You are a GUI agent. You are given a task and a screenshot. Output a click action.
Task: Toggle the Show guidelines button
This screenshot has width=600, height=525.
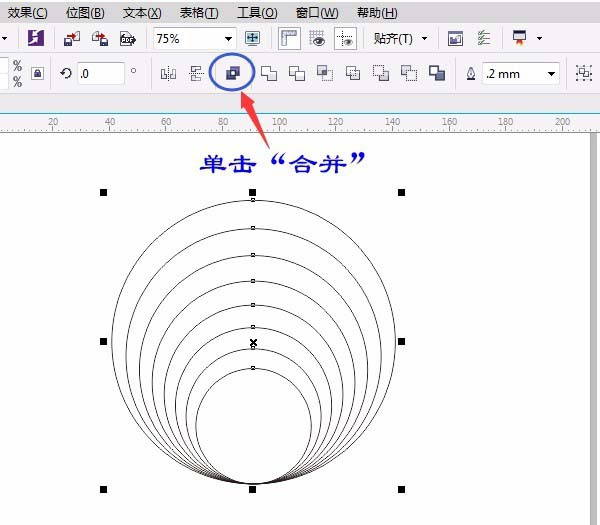click(x=346, y=38)
